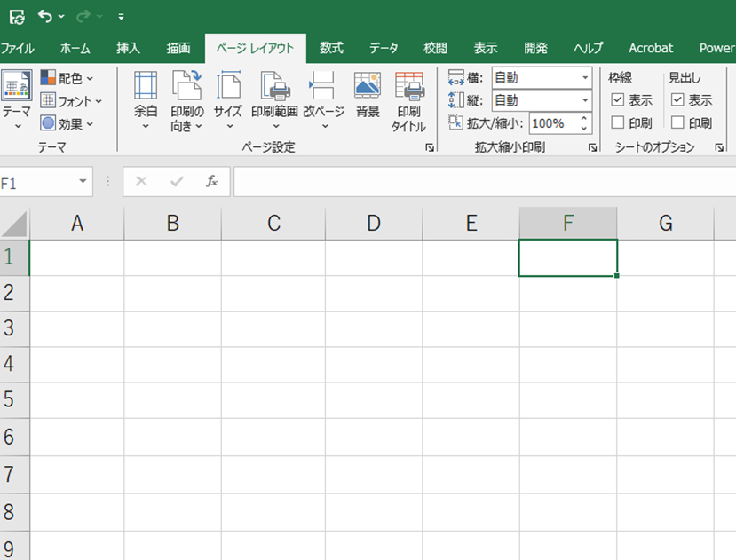Screen dimensions: 736x560
Task: Switch to the 数式 (Formulas) tab
Action: pyautogui.click(x=331, y=48)
